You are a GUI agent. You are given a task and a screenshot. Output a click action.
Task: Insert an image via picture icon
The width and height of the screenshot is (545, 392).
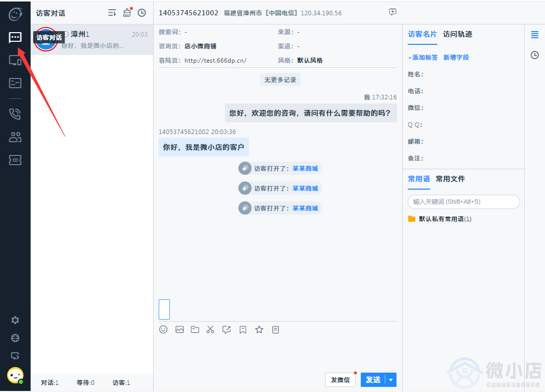click(180, 329)
